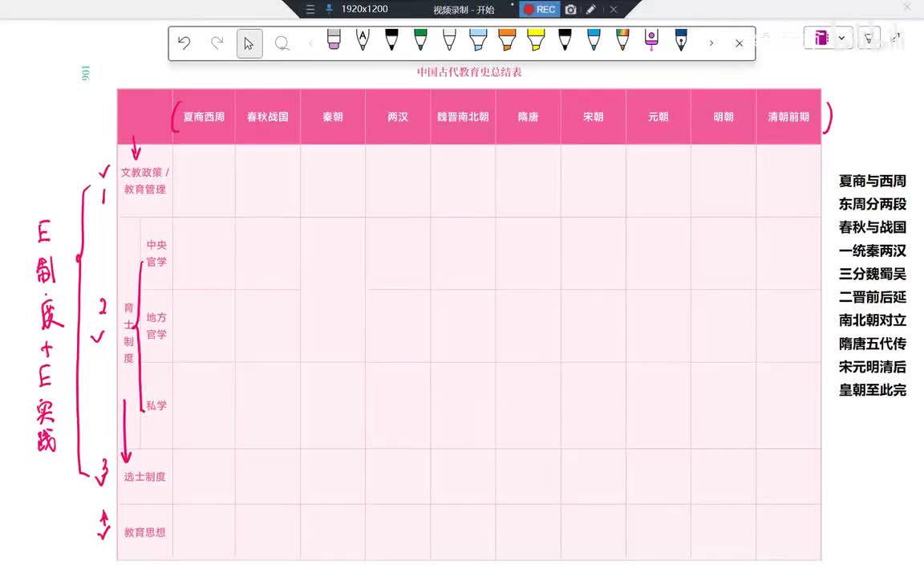Open the recorder annotation pencil tool

590,10
